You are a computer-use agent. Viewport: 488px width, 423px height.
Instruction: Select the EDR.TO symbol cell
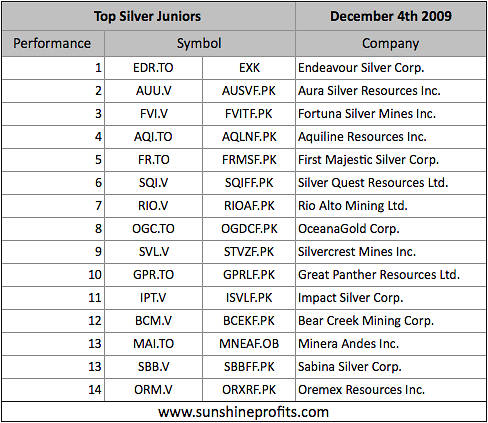click(x=153, y=68)
